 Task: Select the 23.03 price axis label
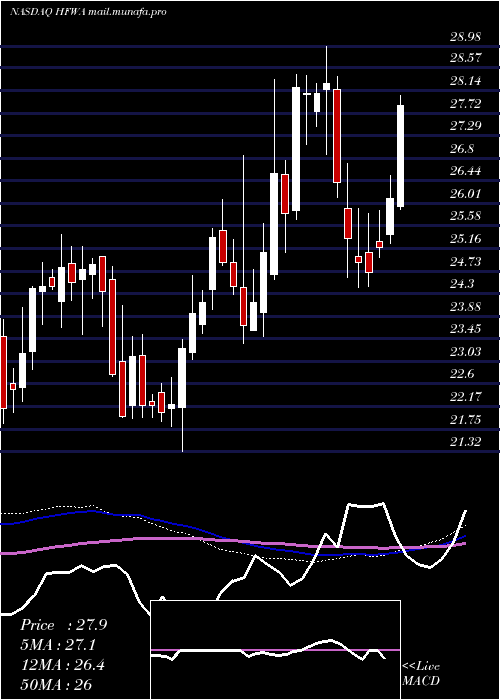[466, 352]
